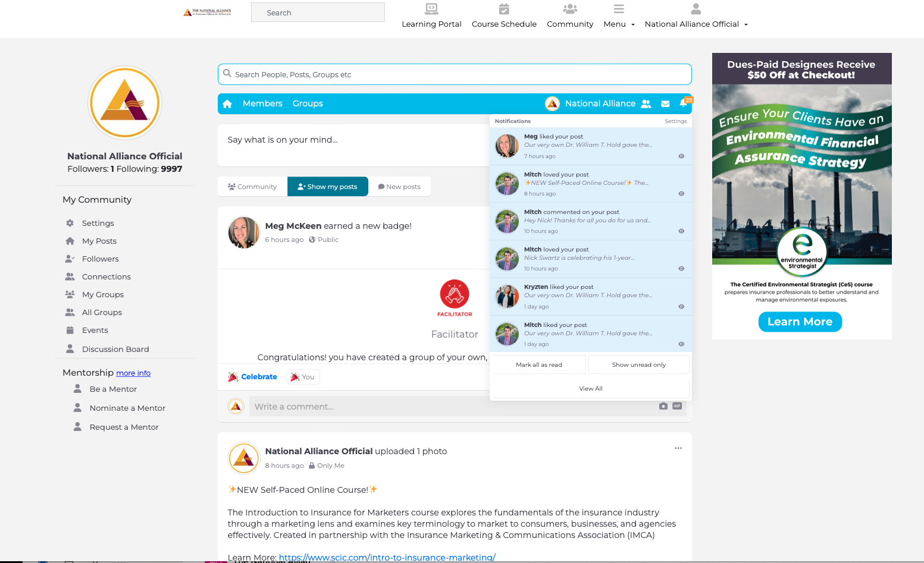Click Write a comment field
924x563 pixels.
[452, 407]
